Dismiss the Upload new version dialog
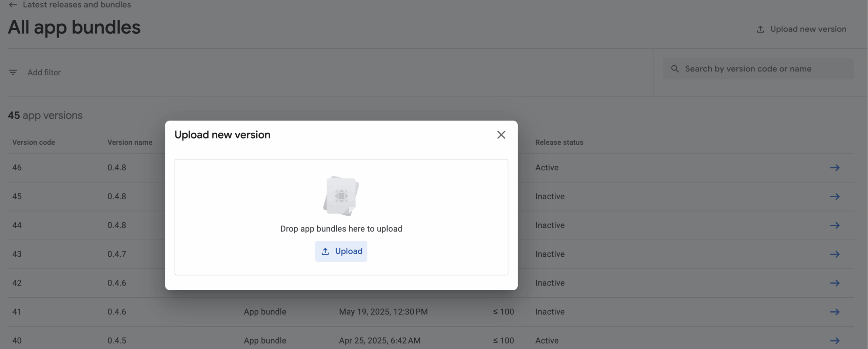The image size is (868, 349). pos(501,134)
